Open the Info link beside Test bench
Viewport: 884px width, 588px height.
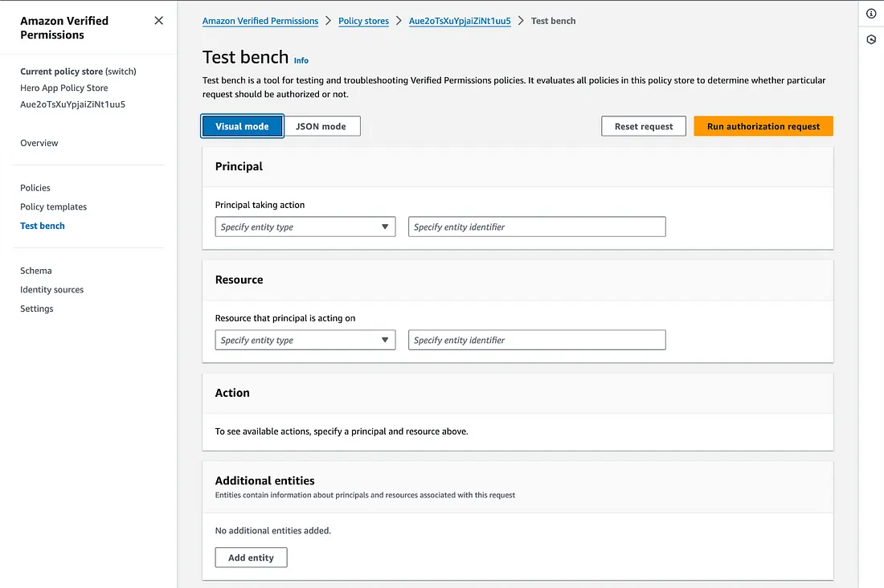(301, 60)
